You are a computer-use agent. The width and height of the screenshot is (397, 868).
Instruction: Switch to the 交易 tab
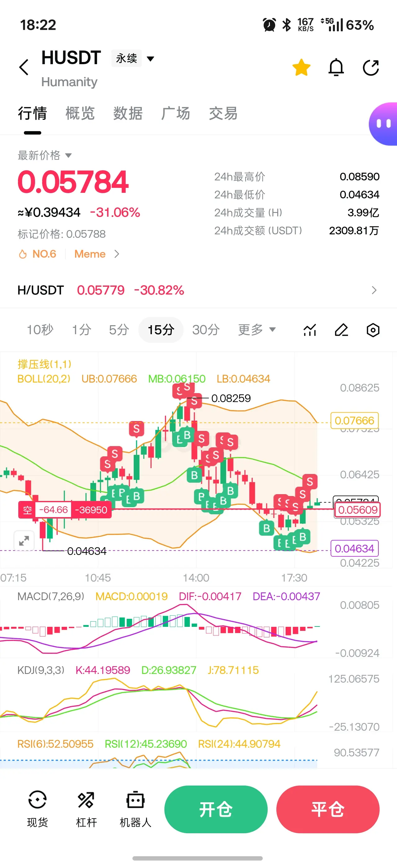[x=223, y=113]
